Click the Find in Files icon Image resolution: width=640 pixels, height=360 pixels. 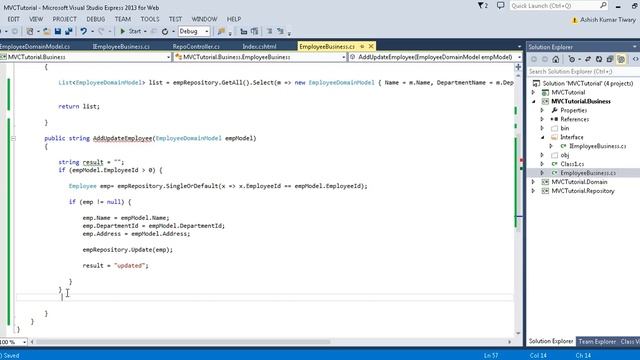(x=221, y=31)
